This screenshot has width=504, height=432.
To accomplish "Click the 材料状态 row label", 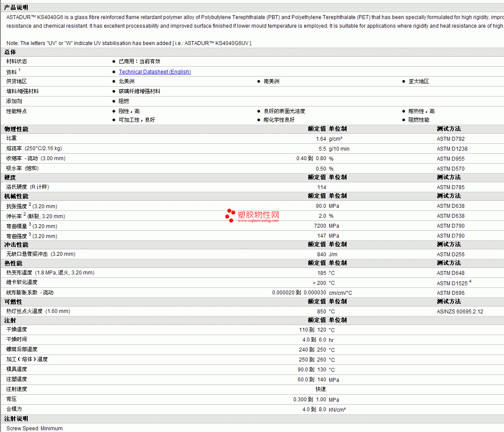I will click(17, 61).
